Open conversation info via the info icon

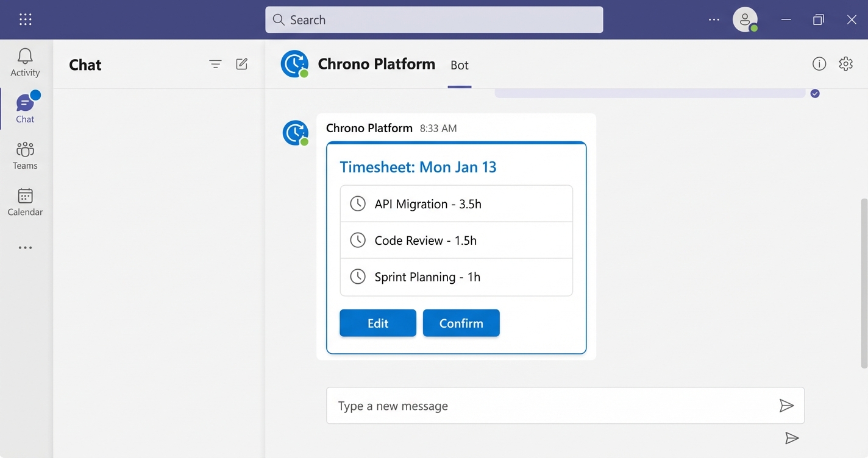point(819,63)
